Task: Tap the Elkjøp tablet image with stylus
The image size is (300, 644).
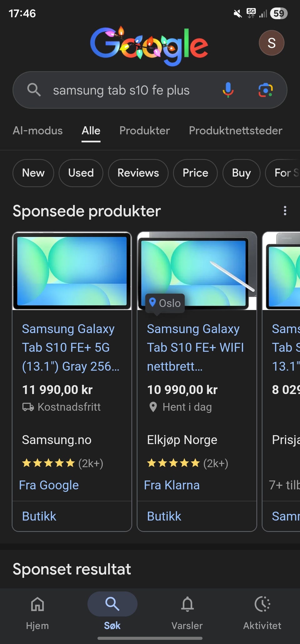Action: 197,271
